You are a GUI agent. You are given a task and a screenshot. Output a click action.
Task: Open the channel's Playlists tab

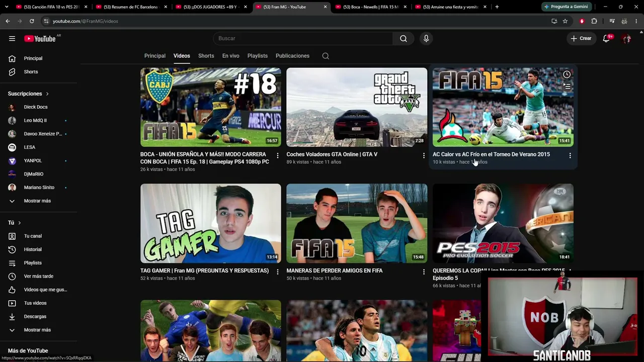pos(258,56)
